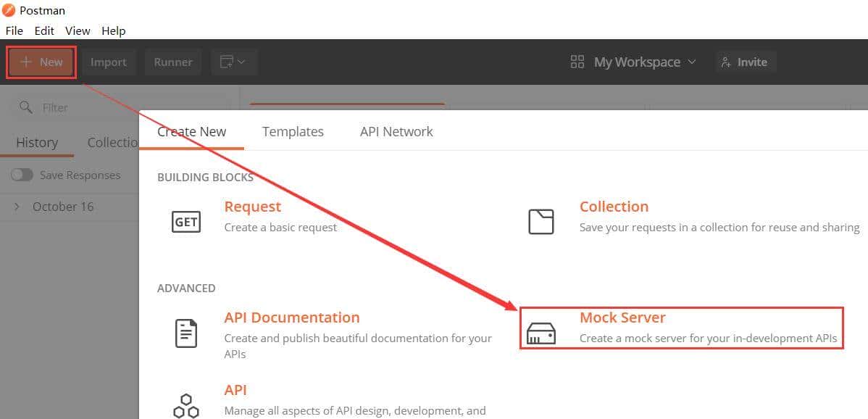The height and width of the screenshot is (419, 868).
Task: Click the 'BUILDING BLOCKS' section heading
Action: click(205, 178)
